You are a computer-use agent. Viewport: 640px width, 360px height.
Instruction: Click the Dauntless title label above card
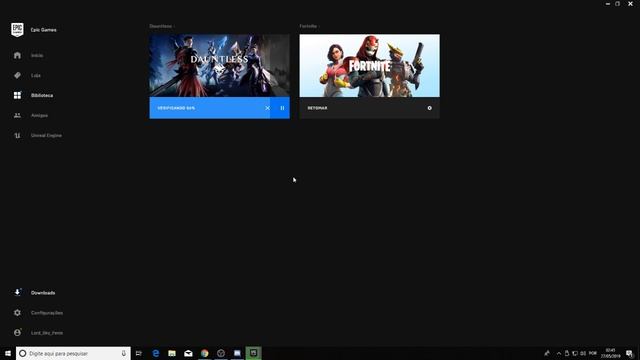161,26
